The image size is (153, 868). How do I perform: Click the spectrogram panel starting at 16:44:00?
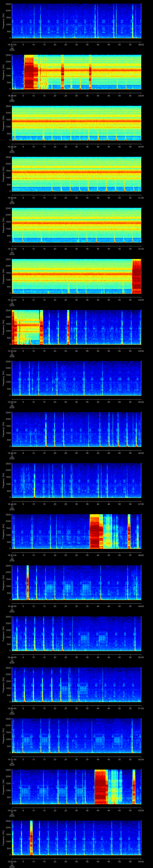click(76, 378)
